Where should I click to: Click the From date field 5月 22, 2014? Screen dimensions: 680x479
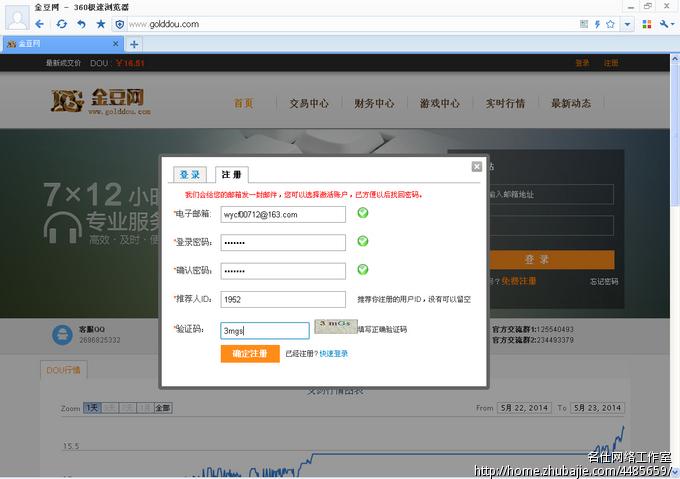pyautogui.click(x=524, y=408)
